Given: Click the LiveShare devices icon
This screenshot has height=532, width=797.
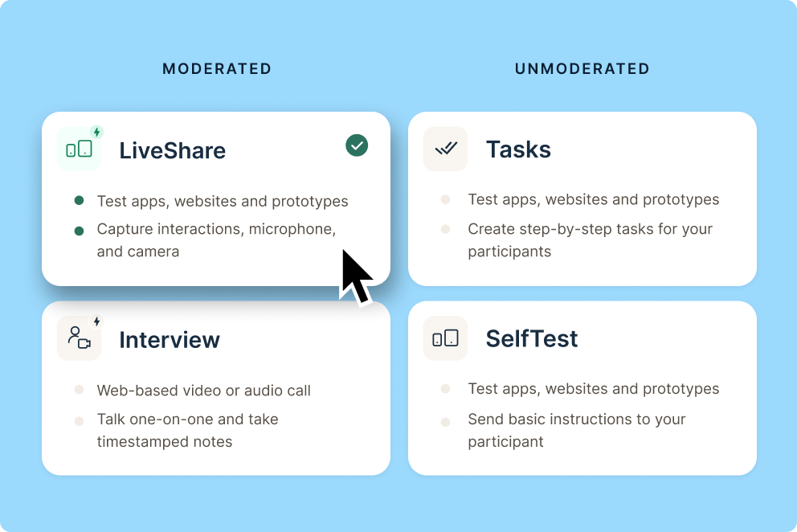Looking at the screenshot, I should (79, 149).
